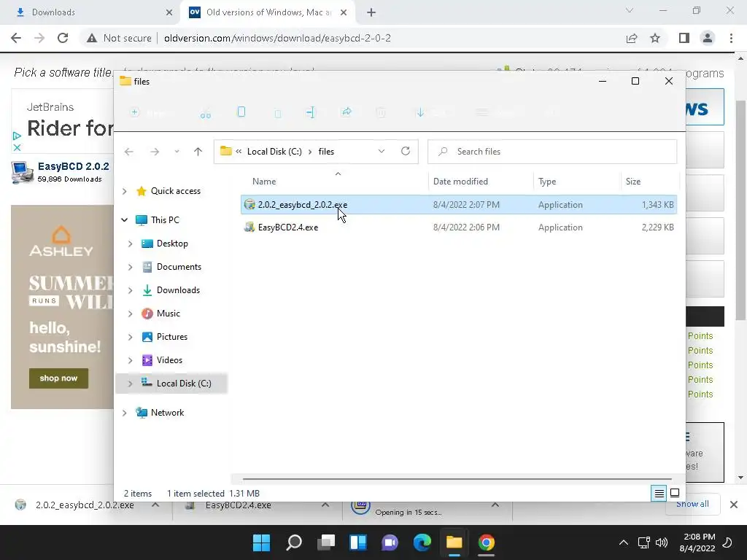Select This PC in the navigation pane
747x560 pixels.
pyautogui.click(x=165, y=220)
